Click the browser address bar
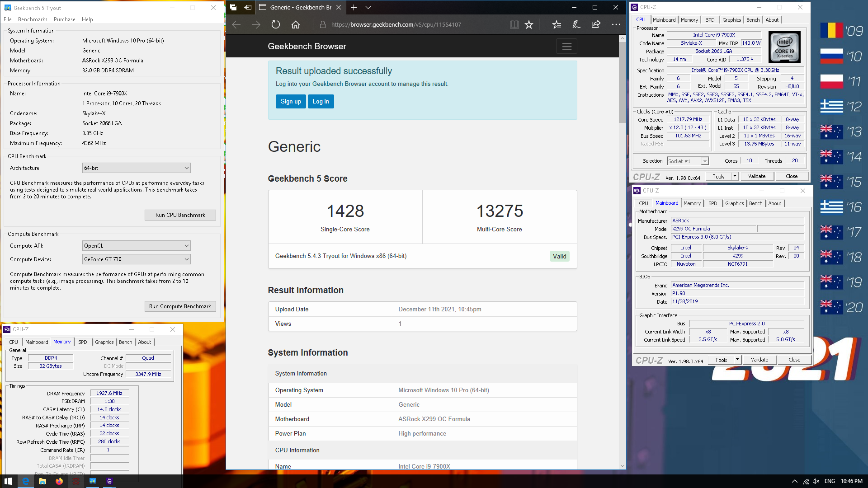This screenshot has height=488, width=868. click(411, 25)
